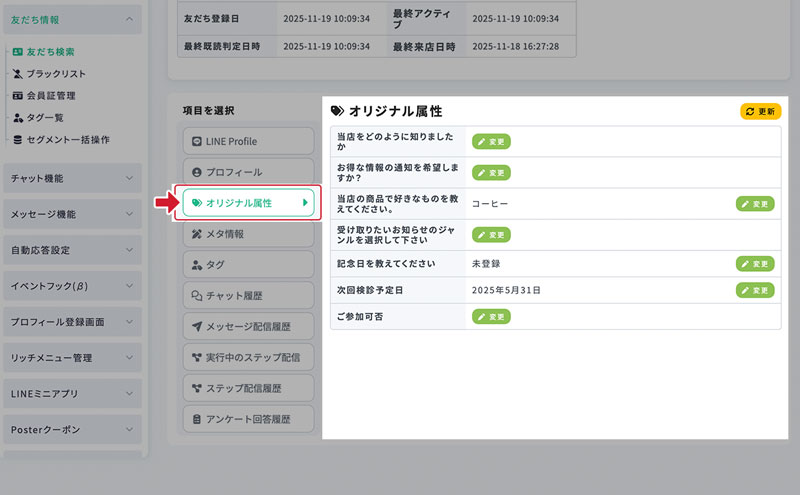This screenshot has width=800, height=495.
Task: Open the メッセージ配信履歴 section
Action: point(248,326)
